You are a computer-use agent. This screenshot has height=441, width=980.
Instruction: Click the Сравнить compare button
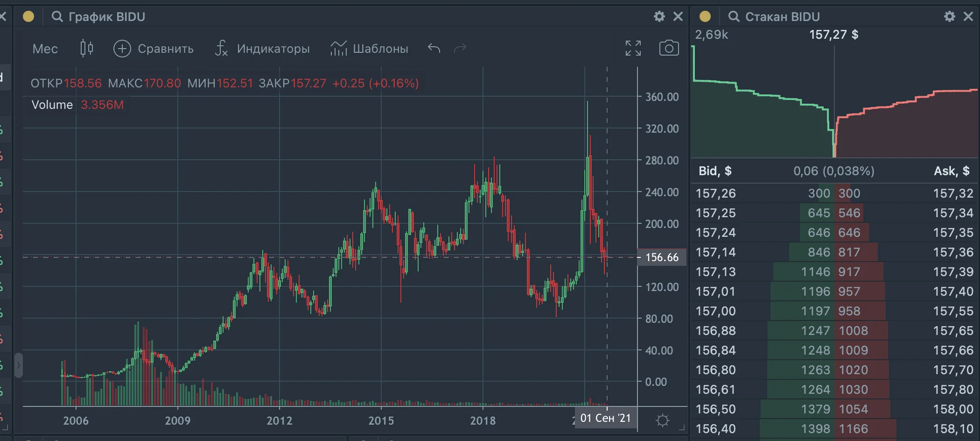pos(153,49)
